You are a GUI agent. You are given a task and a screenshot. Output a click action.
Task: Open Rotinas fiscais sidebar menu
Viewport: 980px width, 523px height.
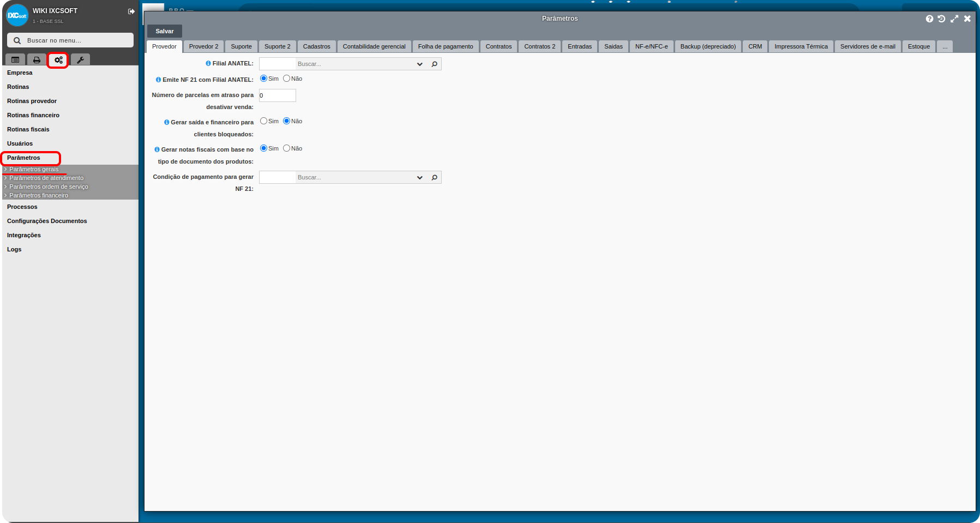coord(28,129)
